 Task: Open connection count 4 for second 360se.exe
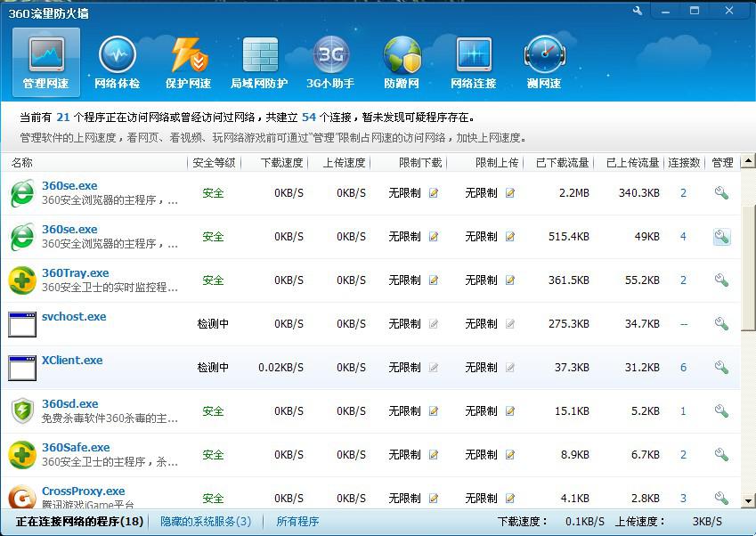683,237
